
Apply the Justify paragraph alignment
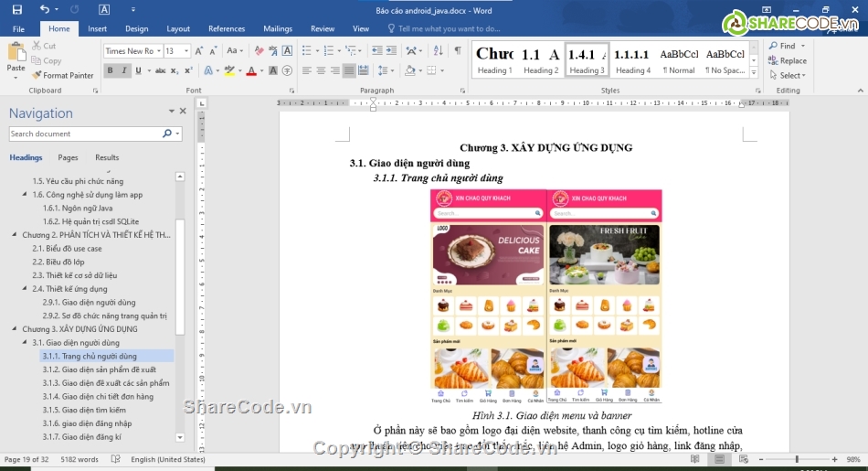(349, 70)
